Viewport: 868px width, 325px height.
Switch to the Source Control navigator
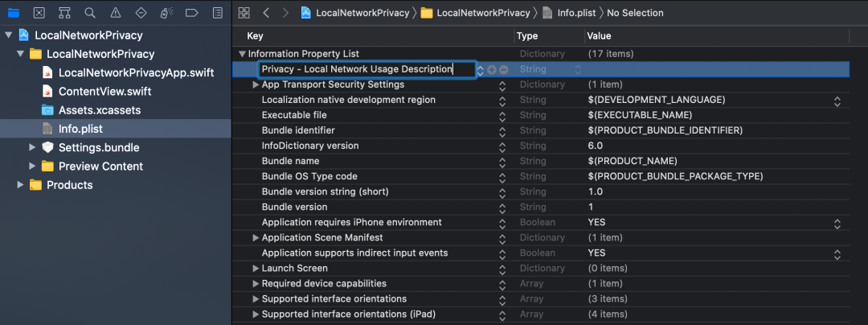click(39, 13)
